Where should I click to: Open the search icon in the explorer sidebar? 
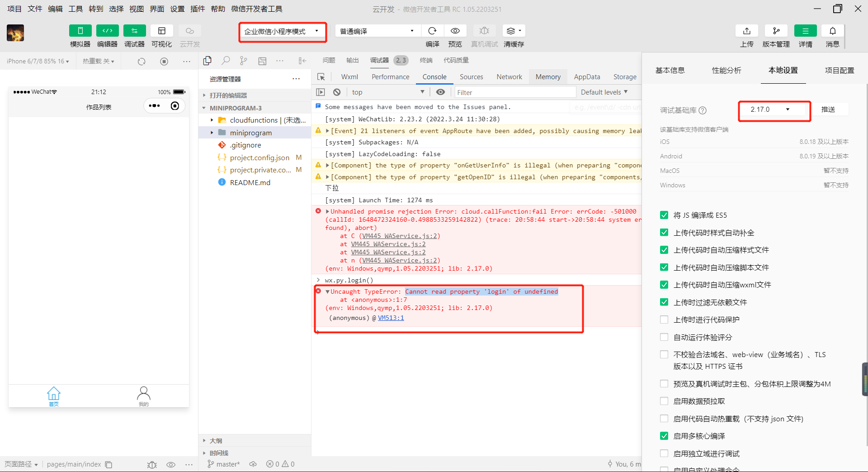coord(226,61)
